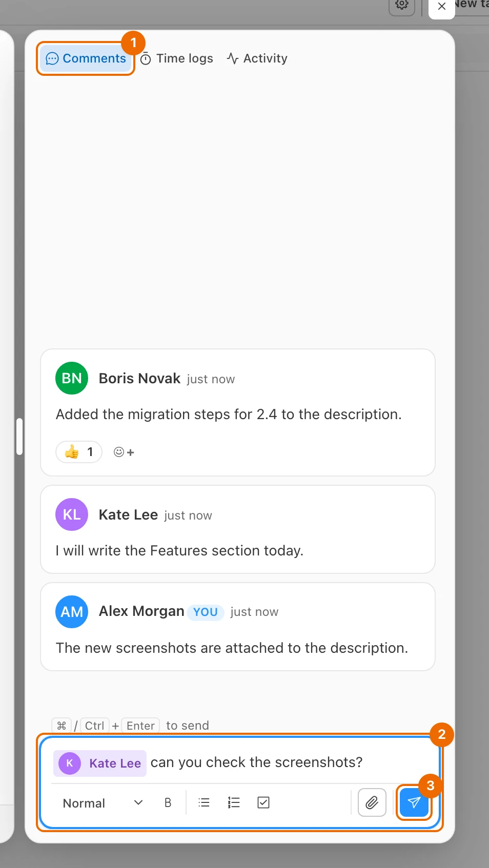Open the Normal text style dropdown

click(103, 803)
